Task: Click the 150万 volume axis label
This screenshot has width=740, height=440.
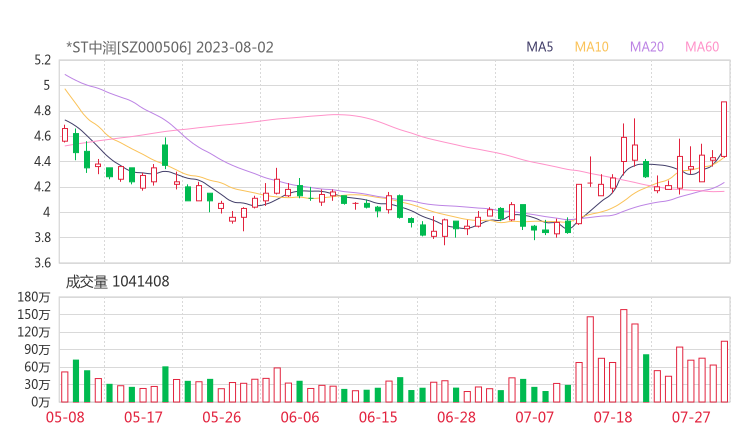Action: click(x=34, y=314)
